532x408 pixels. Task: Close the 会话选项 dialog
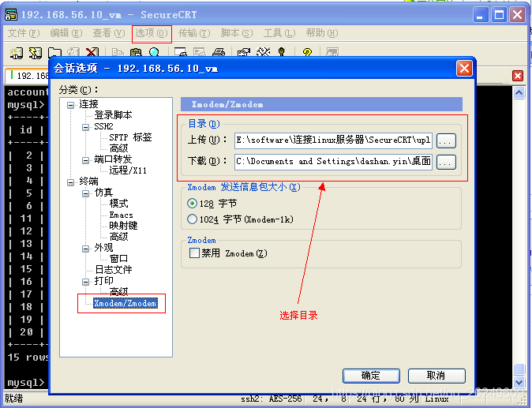464,69
